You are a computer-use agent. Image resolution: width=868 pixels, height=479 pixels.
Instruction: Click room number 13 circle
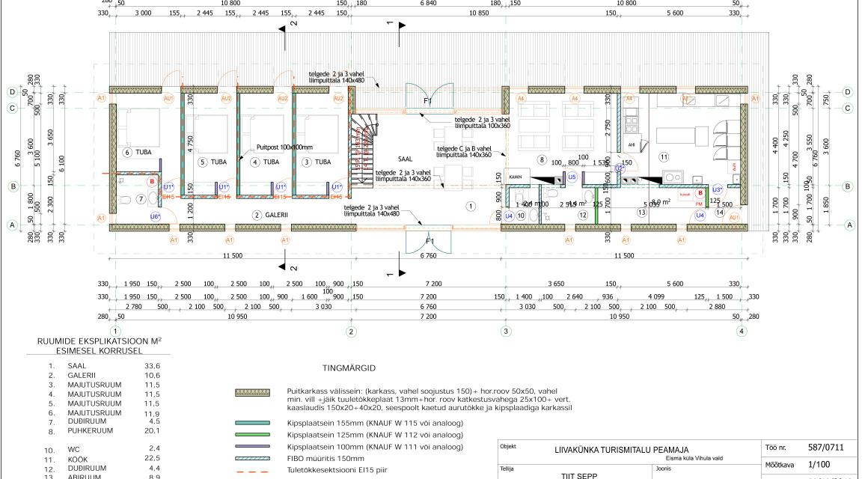tap(641, 212)
